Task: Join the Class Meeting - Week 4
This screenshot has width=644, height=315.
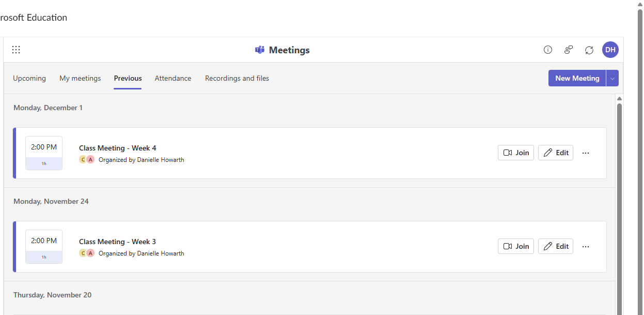Action: coord(516,153)
